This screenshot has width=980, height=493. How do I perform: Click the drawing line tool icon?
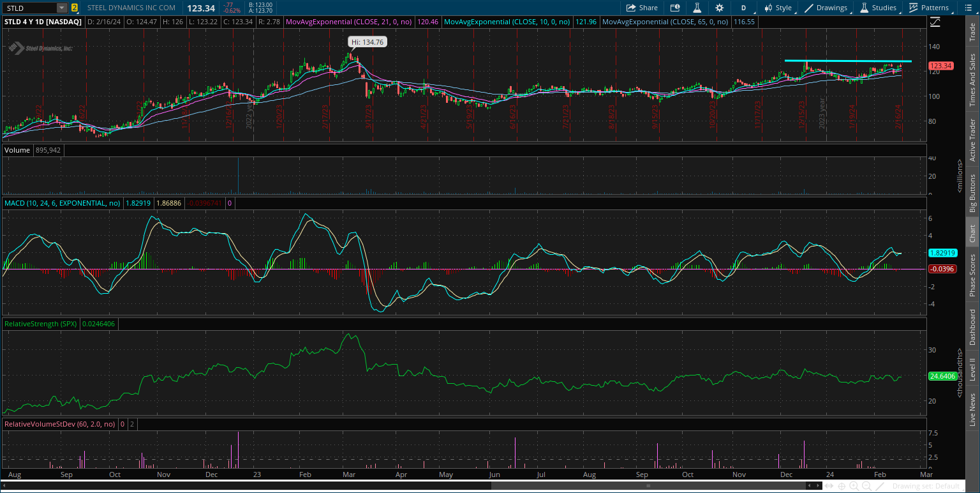coord(880,486)
